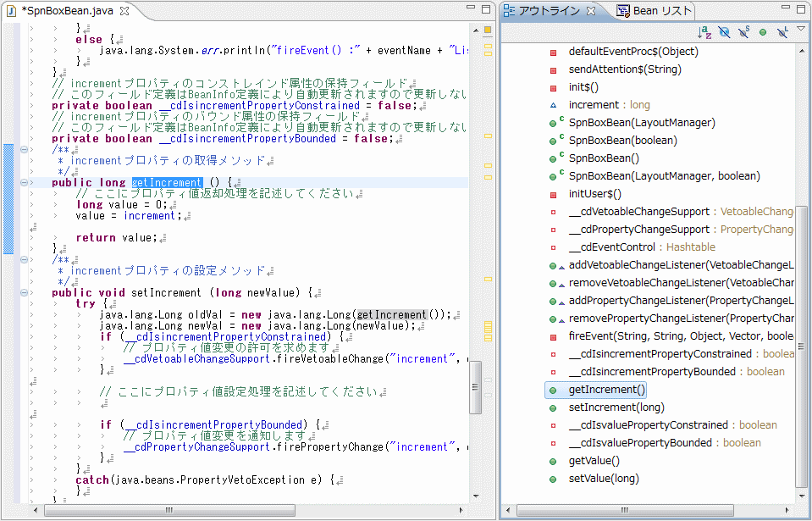Collapse the getIncrement method fold

coord(24,182)
